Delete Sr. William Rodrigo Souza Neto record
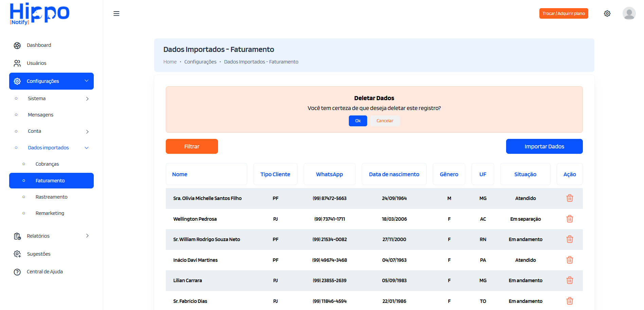644x310 pixels. coord(570,239)
